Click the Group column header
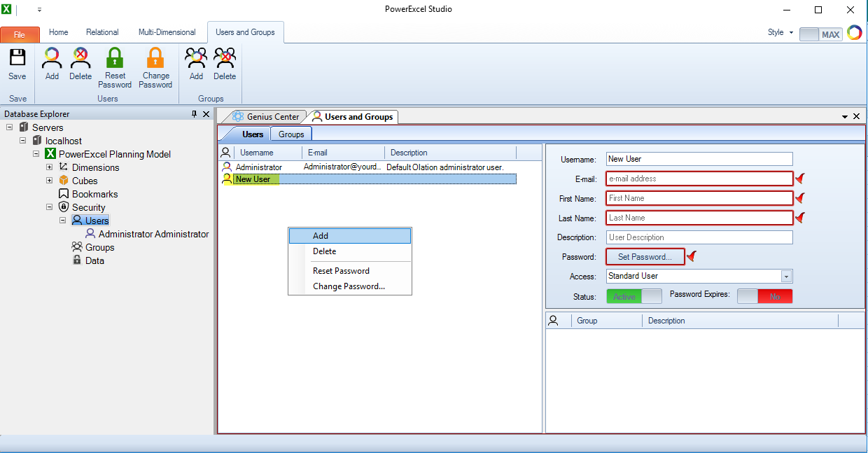 click(x=607, y=321)
